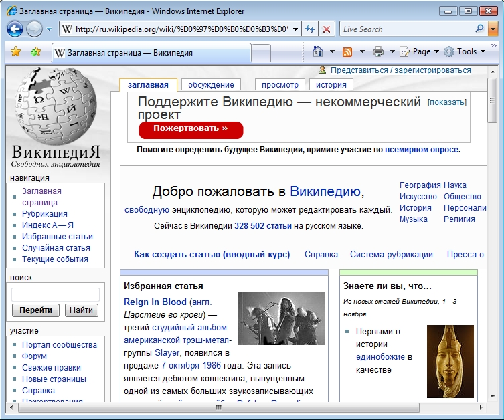Switch to the история tab
This screenshot has width=504, height=420.
(331, 85)
